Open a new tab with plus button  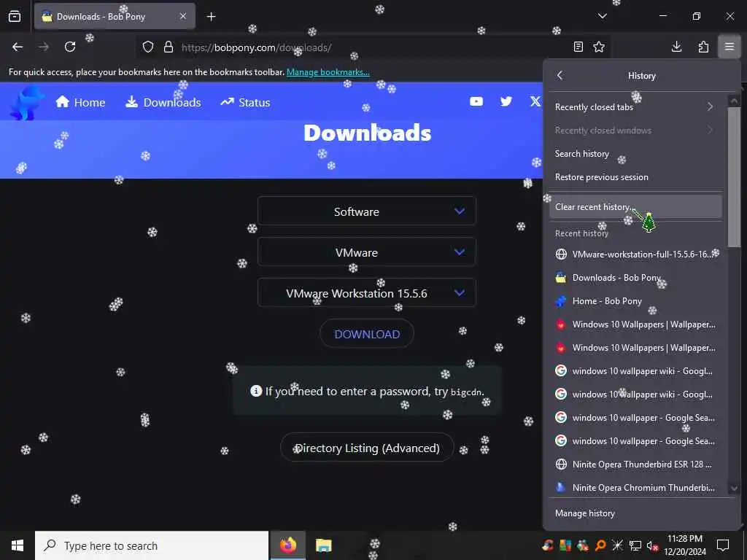(x=211, y=17)
